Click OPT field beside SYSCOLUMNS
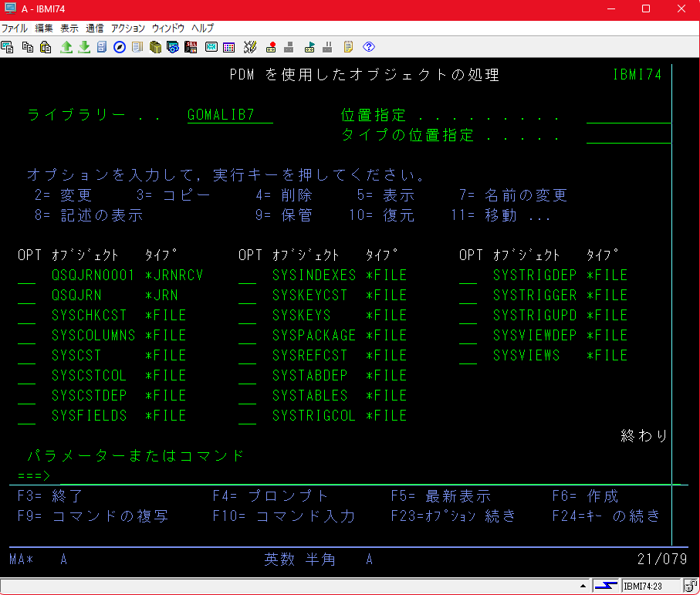This screenshot has width=700, height=595. coord(26,336)
